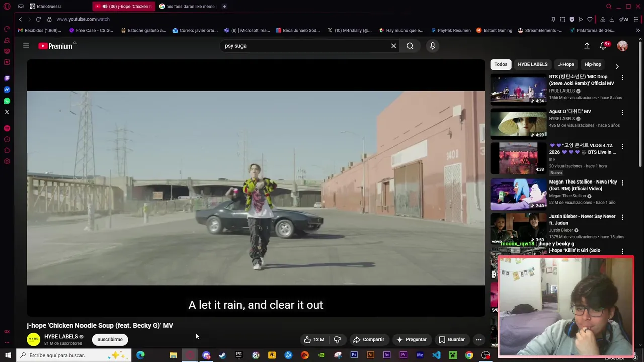Viewport: 644px width, 362px height.
Task: Open Windows Start menu
Action: 8,355
